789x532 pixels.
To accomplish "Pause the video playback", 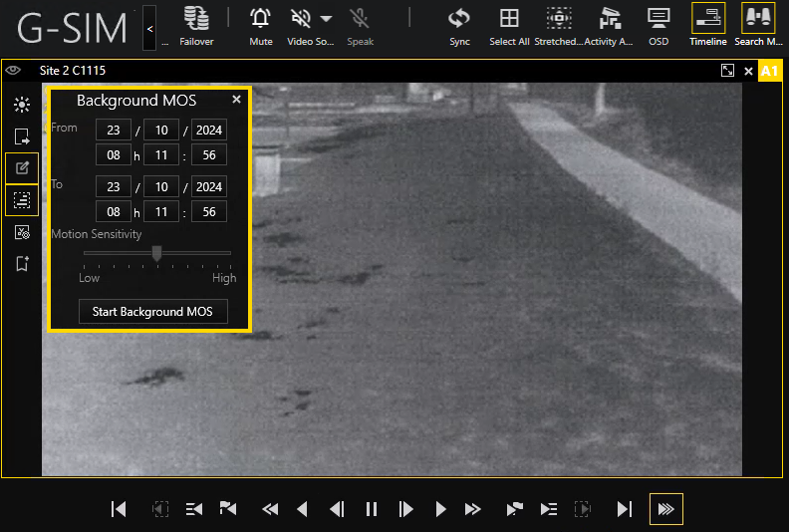I will (x=372, y=509).
